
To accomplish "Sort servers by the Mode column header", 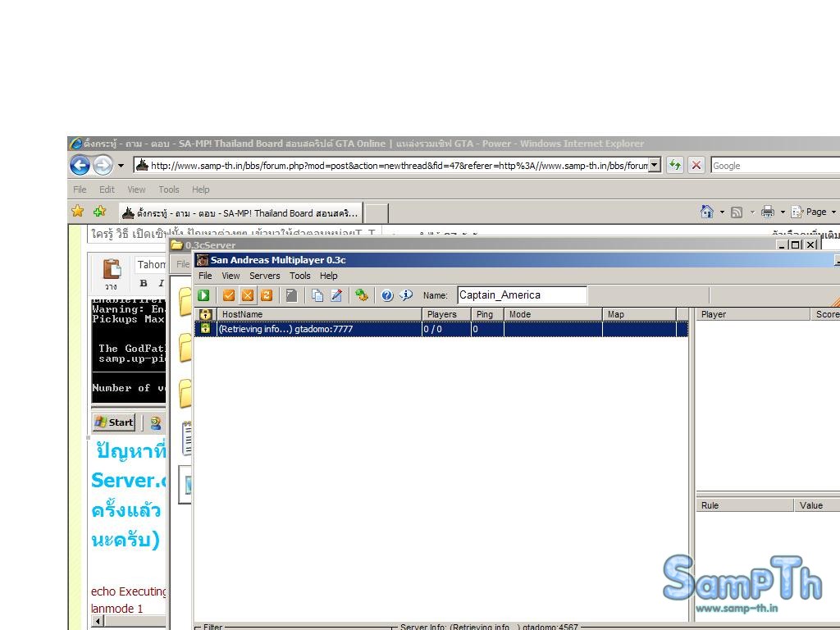I will [x=553, y=314].
